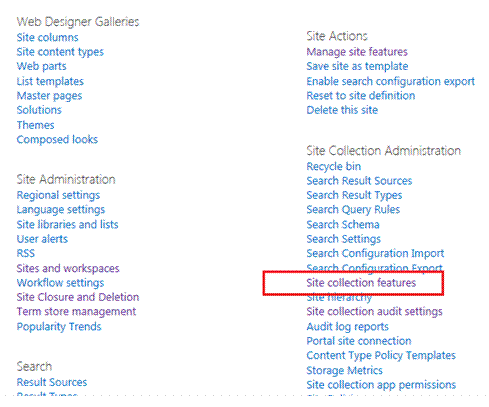Open Composed looks link
Screen dimensions: 489x407
57,139
